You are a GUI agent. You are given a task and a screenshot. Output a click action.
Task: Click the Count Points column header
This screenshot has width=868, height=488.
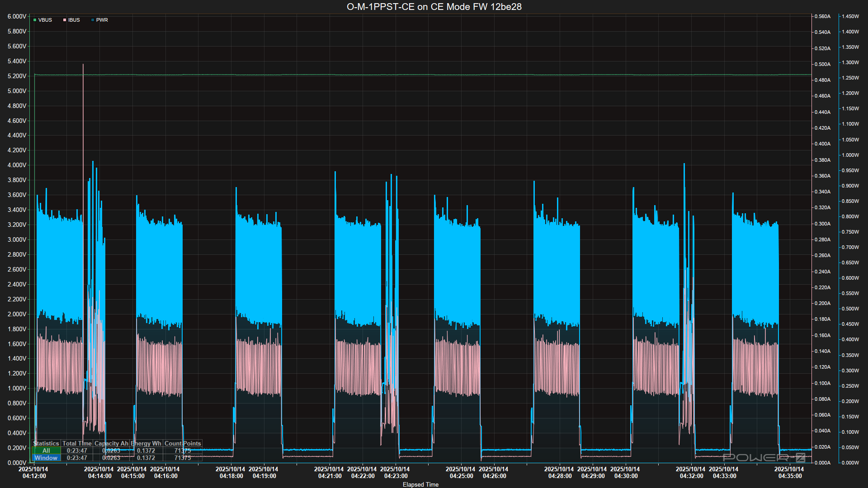183,443
